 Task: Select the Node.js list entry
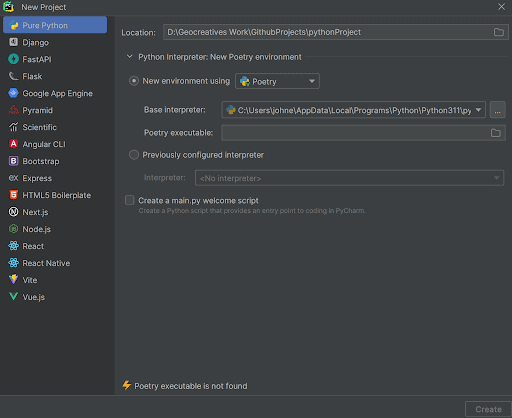click(55, 229)
